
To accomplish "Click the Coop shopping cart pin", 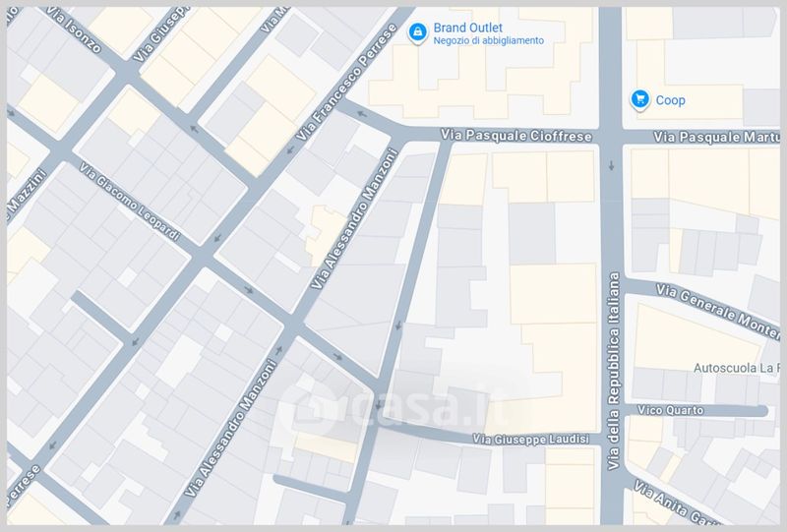I will point(638,99).
